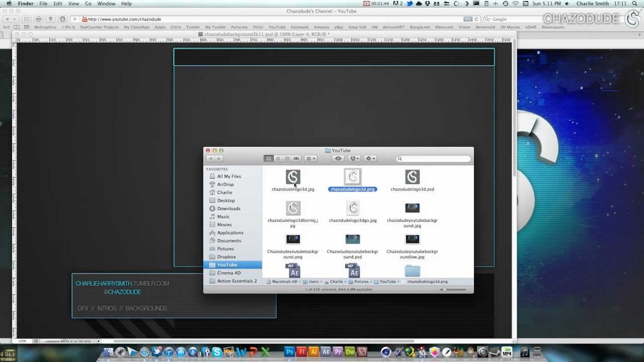644x362 pixels.
Task: Click Twitter bird icon in menu bar
Action: click(x=410, y=4)
